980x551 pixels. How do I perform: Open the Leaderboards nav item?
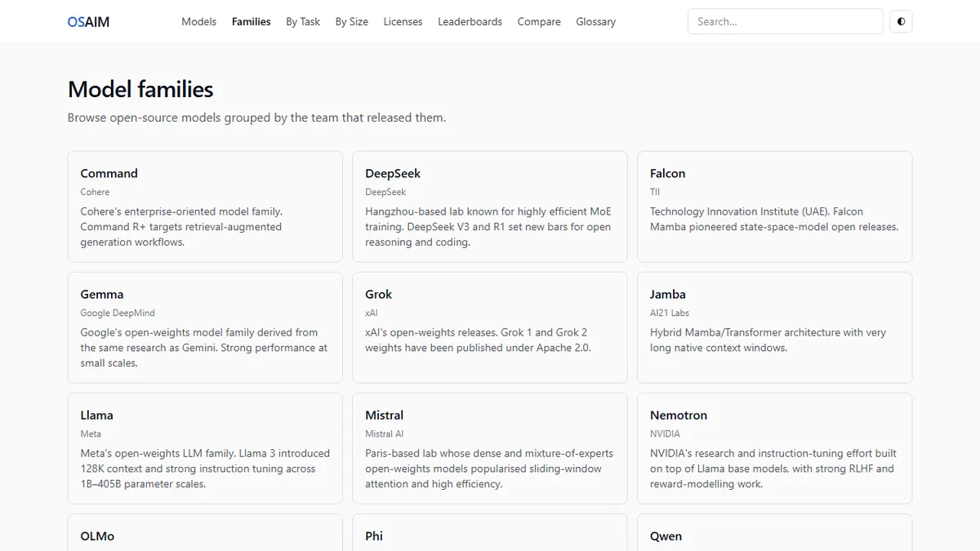click(x=470, y=22)
